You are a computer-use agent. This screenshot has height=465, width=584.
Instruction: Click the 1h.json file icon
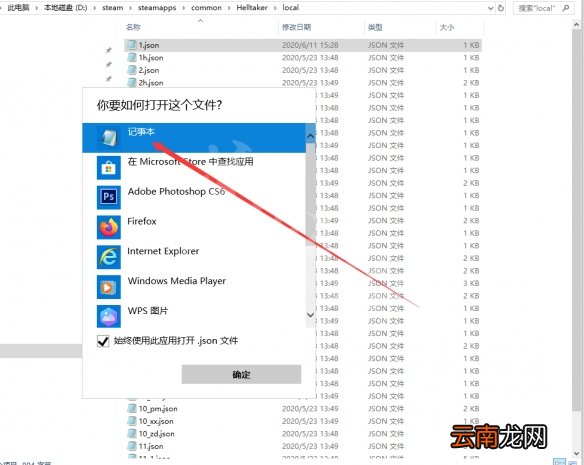coord(132,57)
